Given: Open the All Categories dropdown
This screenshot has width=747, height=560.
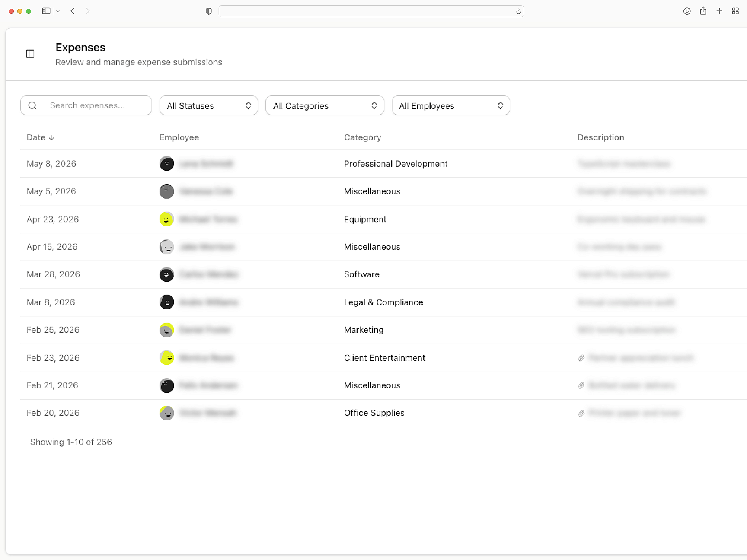Looking at the screenshot, I should tap(325, 105).
